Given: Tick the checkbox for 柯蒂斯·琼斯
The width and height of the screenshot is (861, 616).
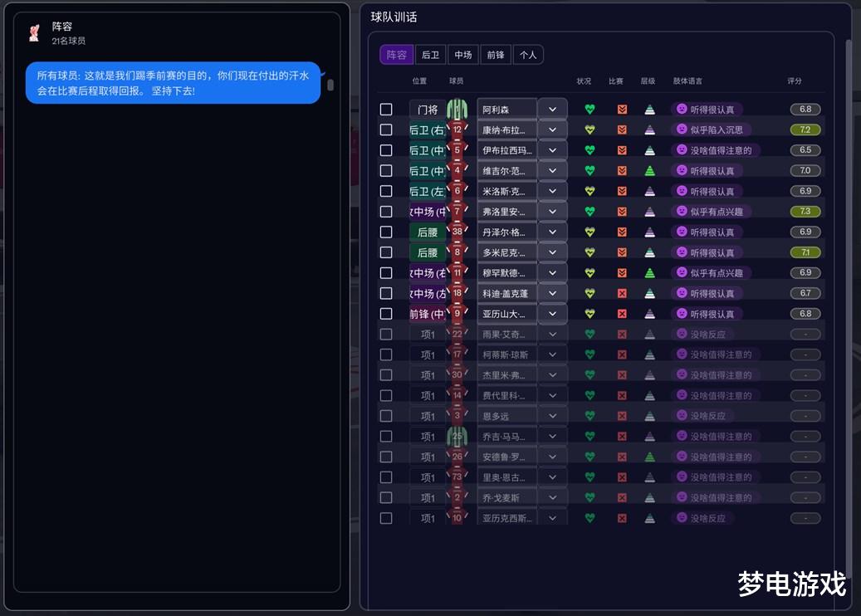Looking at the screenshot, I should point(386,354).
